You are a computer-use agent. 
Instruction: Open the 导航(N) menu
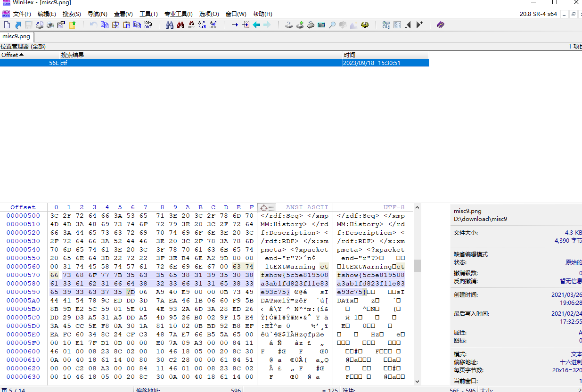(x=98, y=14)
